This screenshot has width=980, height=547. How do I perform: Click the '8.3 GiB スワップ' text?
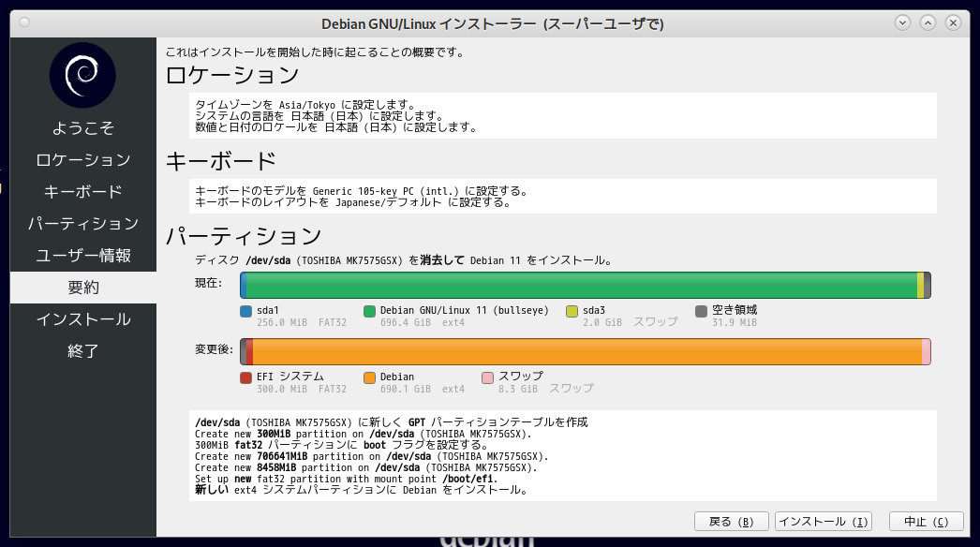pos(545,389)
